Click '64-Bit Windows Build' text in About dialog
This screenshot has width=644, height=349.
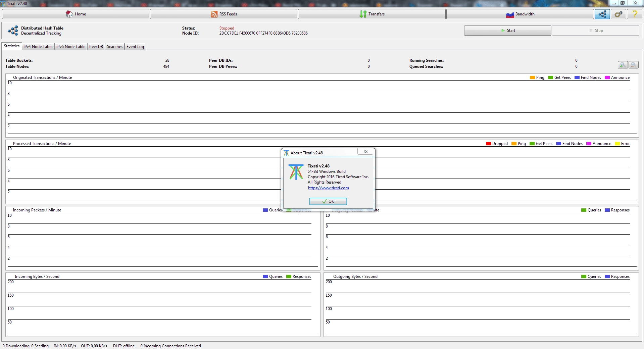point(327,171)
